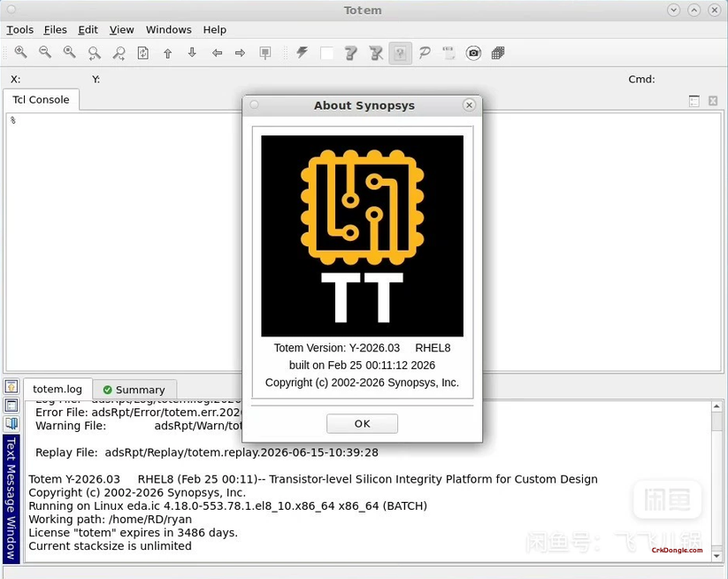Click the crossed-out question mark icon

[x=376, y=53]
